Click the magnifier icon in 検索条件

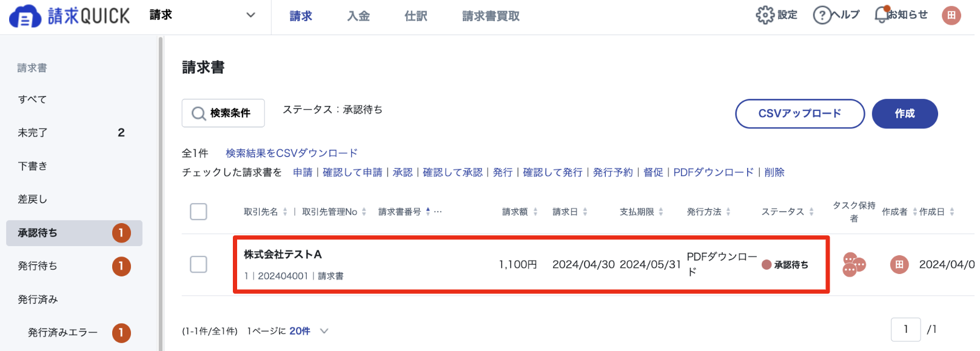click(198, 113)
